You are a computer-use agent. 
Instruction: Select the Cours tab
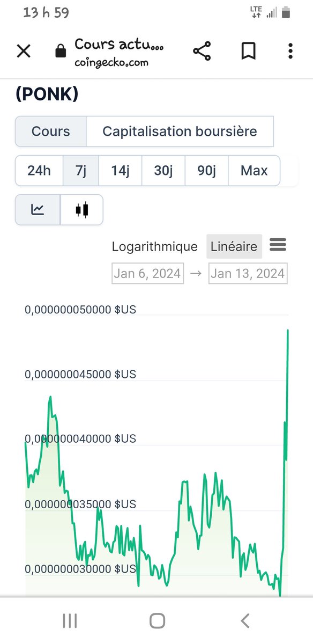51,131
